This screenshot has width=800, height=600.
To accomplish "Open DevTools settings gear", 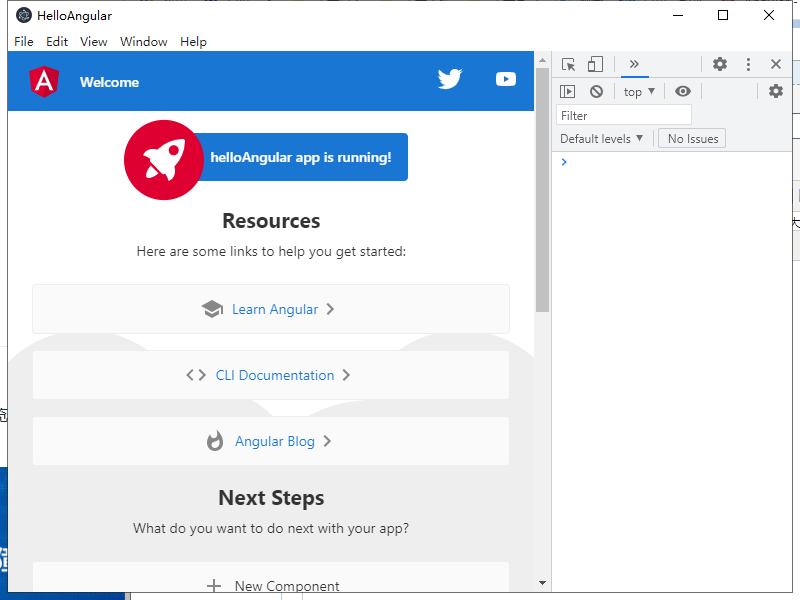I will tap(720, 64).
